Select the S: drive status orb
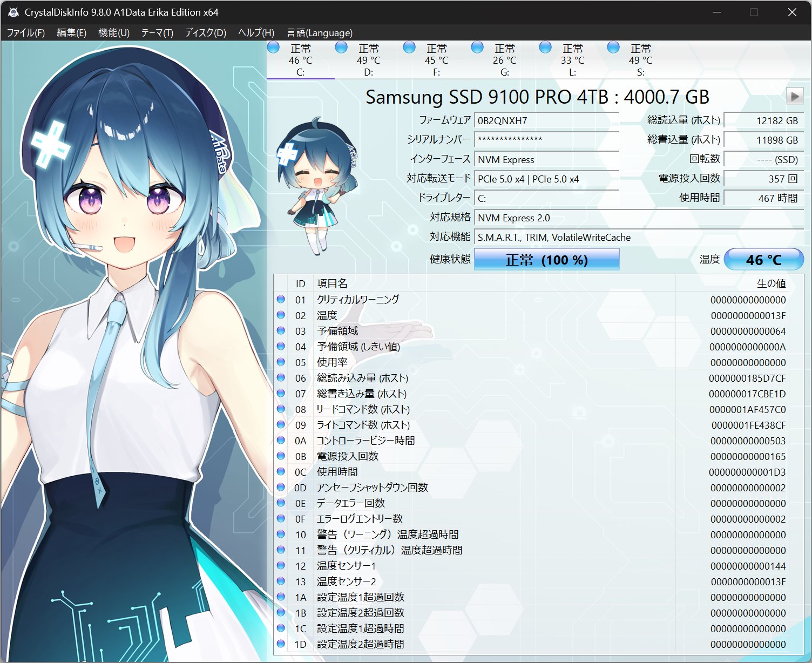Image resolution: width=812 pixels, height=663 pixels. point(613,48)
